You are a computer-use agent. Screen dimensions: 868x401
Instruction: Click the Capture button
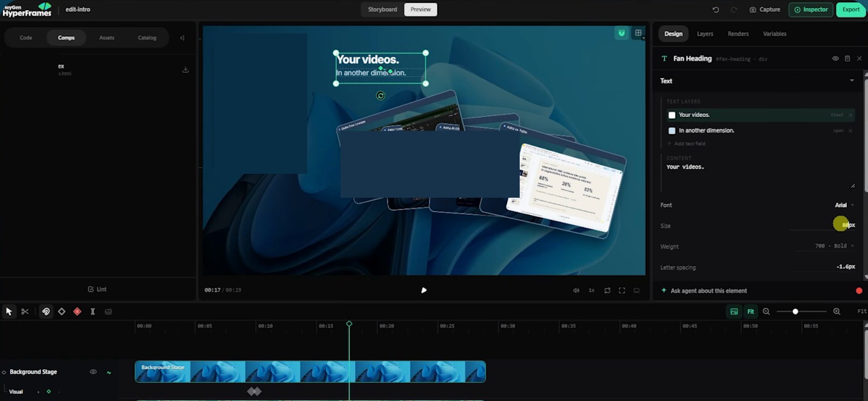pos(765,9)
